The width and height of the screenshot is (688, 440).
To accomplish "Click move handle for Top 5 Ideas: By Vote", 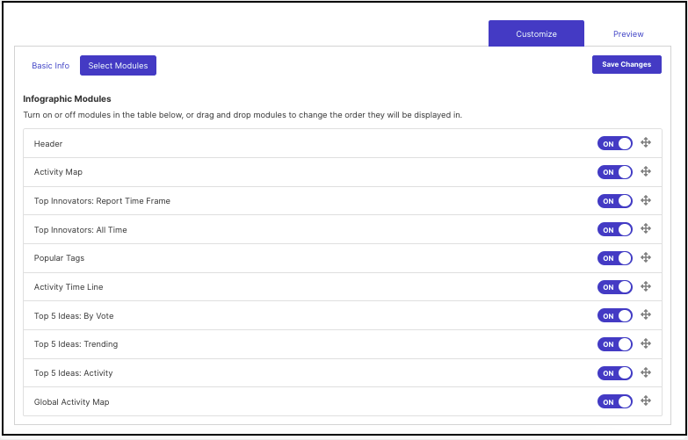I will tap(645, 315).
